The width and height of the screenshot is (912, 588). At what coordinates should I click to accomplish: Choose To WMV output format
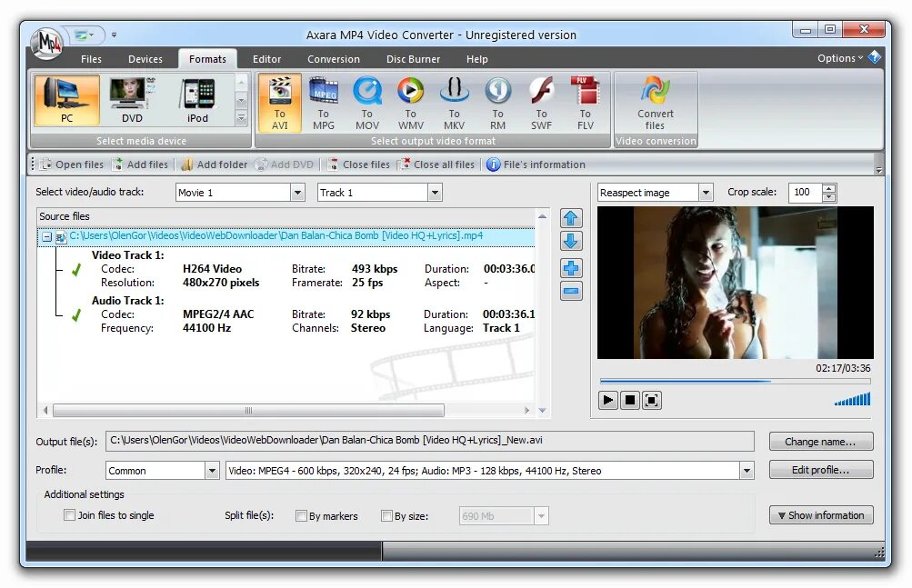pos(411,103)
